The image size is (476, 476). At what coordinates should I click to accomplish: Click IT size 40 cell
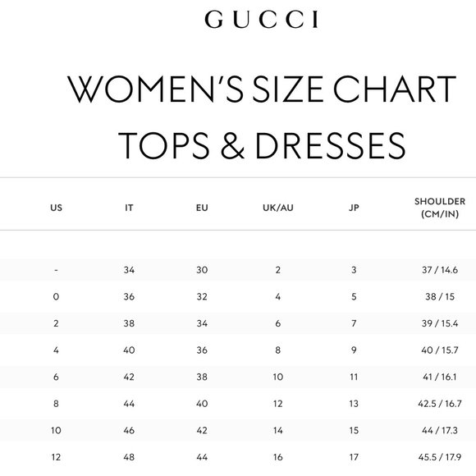coord(129,350)
